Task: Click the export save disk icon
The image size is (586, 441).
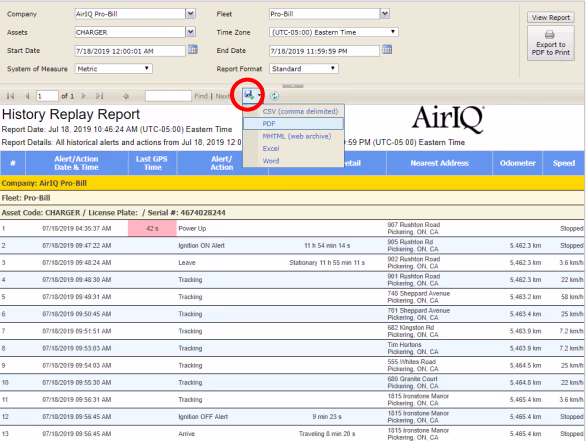Action: [249, 95]
